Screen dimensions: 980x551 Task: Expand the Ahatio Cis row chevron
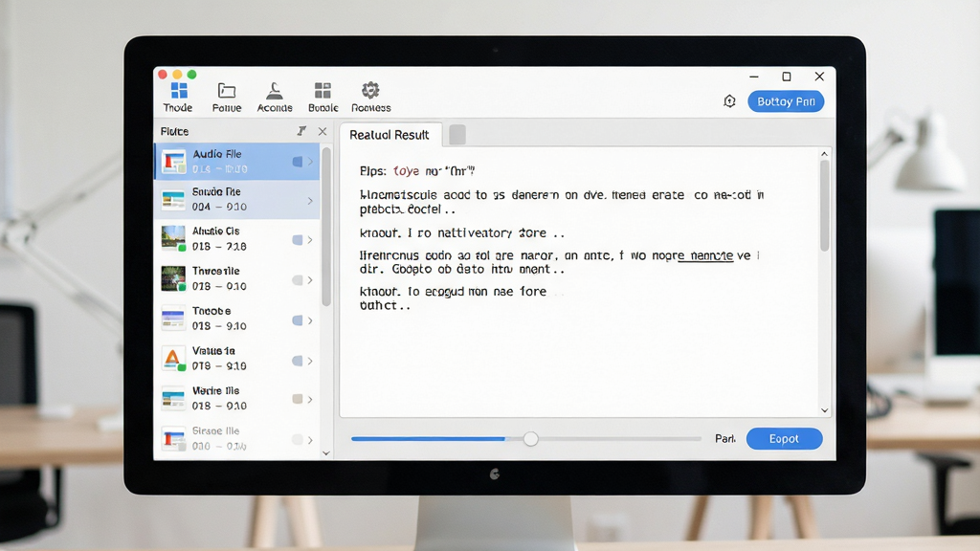pos(310,240)
